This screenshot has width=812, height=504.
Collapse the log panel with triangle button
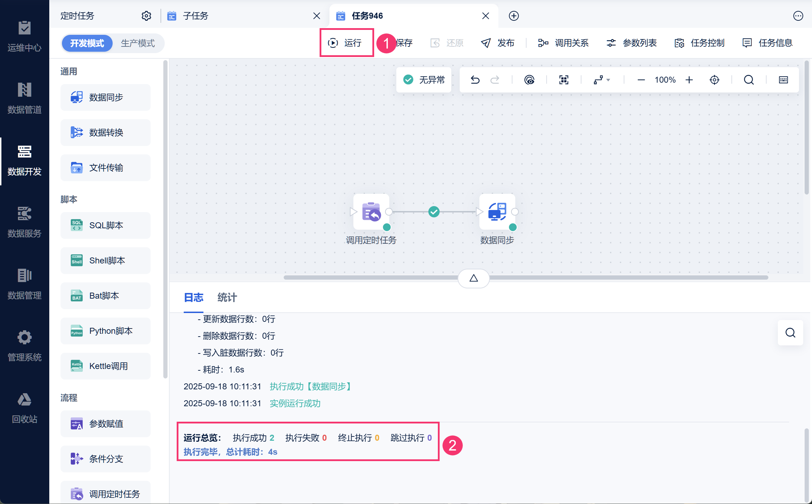coord(473,278)
